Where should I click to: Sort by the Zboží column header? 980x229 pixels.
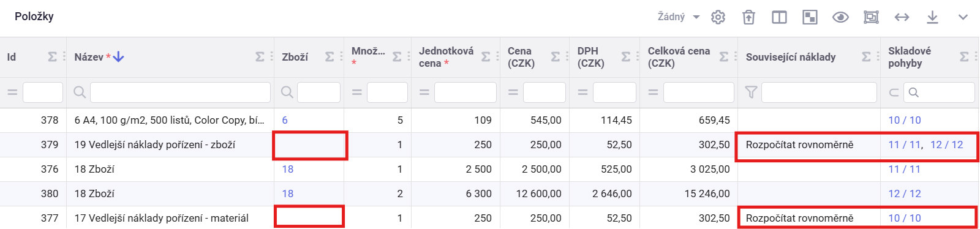click(295, 57)
